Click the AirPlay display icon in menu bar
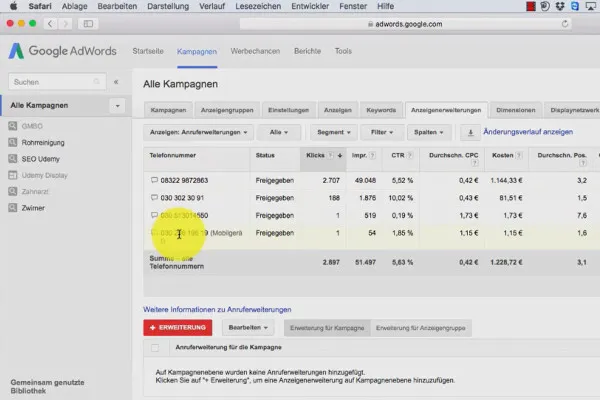The image size is (600, 400). [x=591, y=6]
